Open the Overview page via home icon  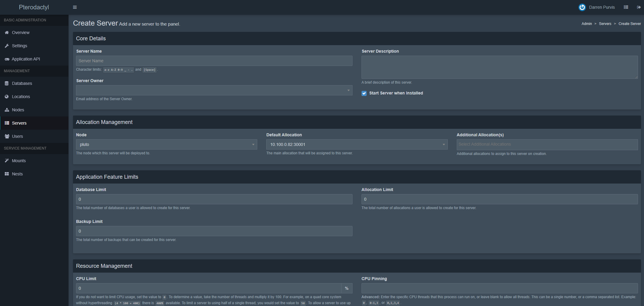click(x=7, y=32)
